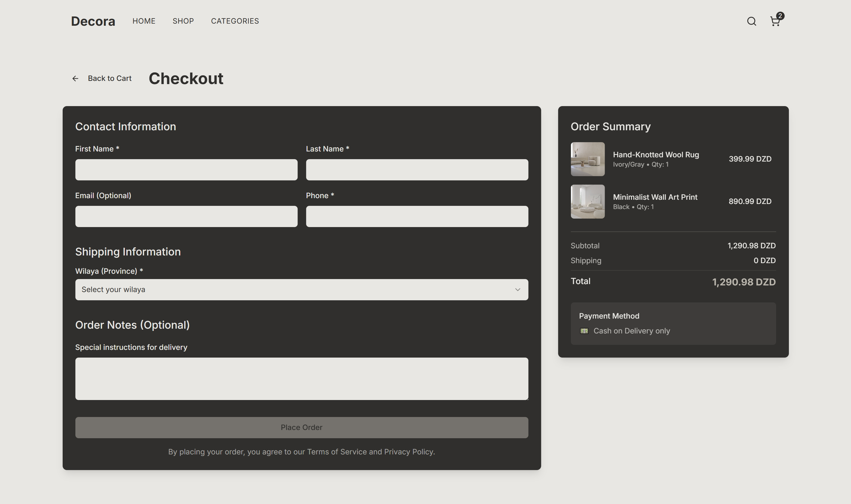Click the cart badge showing 2 items
Image resolution: width=851 pixels, height=504 pixels.
tap(780, 16)
